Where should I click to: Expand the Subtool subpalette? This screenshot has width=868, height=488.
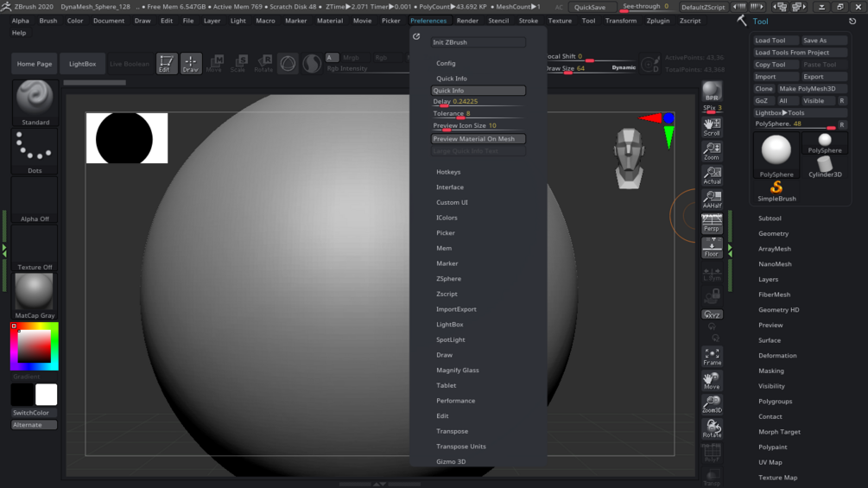click(770, 219)
